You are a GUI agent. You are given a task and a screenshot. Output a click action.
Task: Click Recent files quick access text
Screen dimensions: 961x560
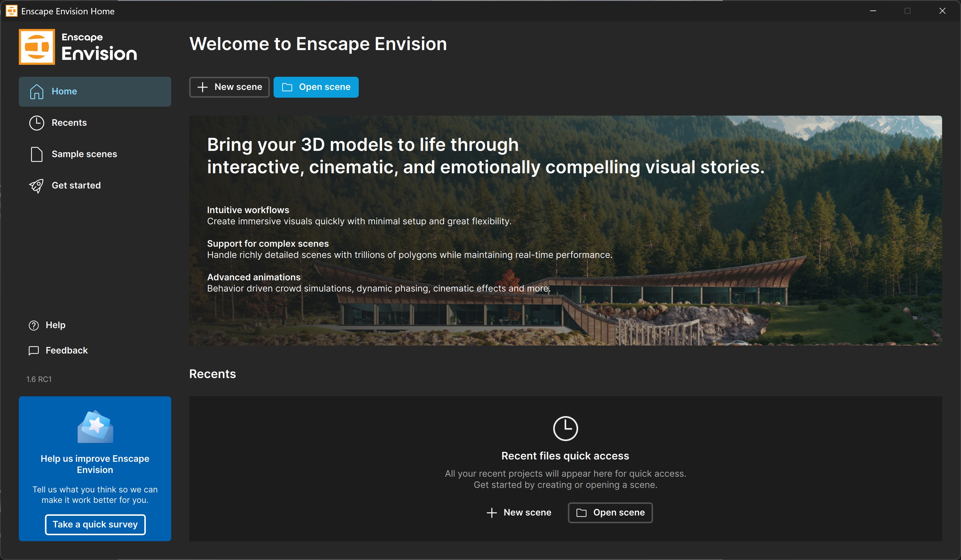click(x=565, y=456)
